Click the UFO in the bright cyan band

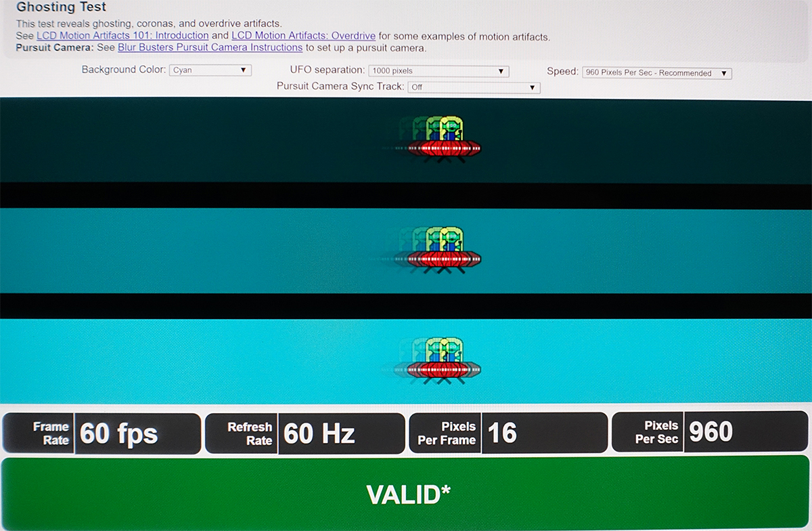443,362
